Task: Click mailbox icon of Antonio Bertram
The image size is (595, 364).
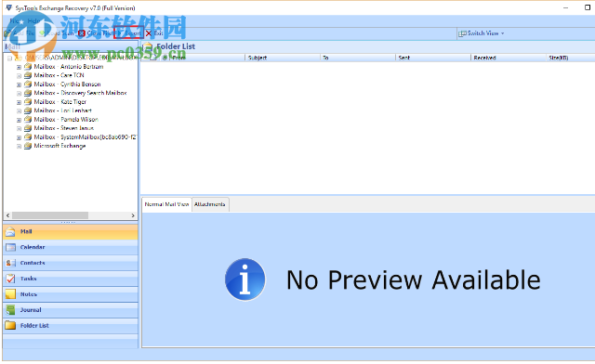Action: (x=28, y=66)
